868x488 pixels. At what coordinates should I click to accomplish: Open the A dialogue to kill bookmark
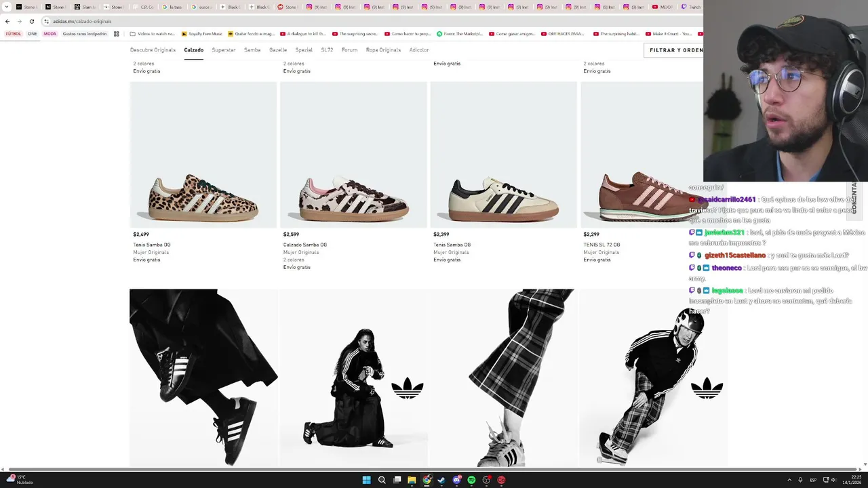click(x=302, y=34)
